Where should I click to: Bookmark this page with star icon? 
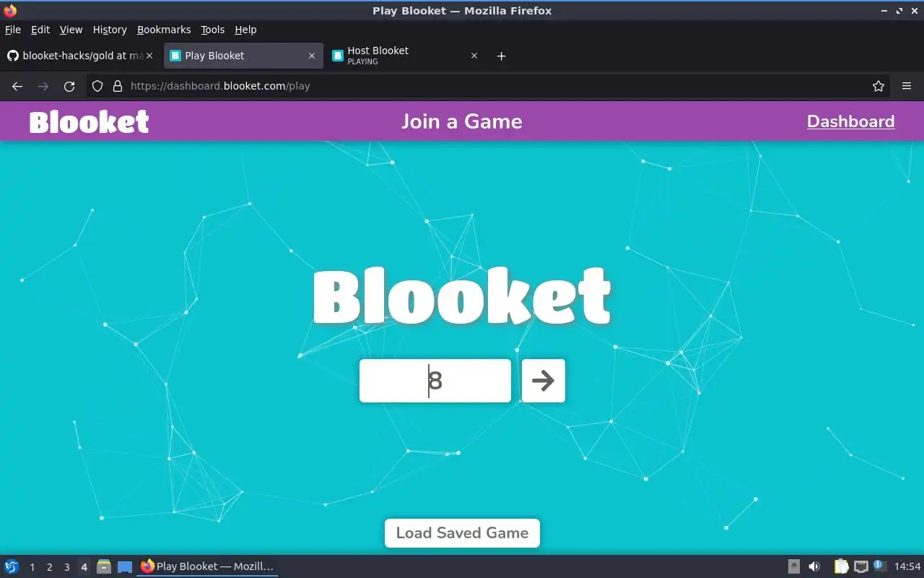point(879,86)
